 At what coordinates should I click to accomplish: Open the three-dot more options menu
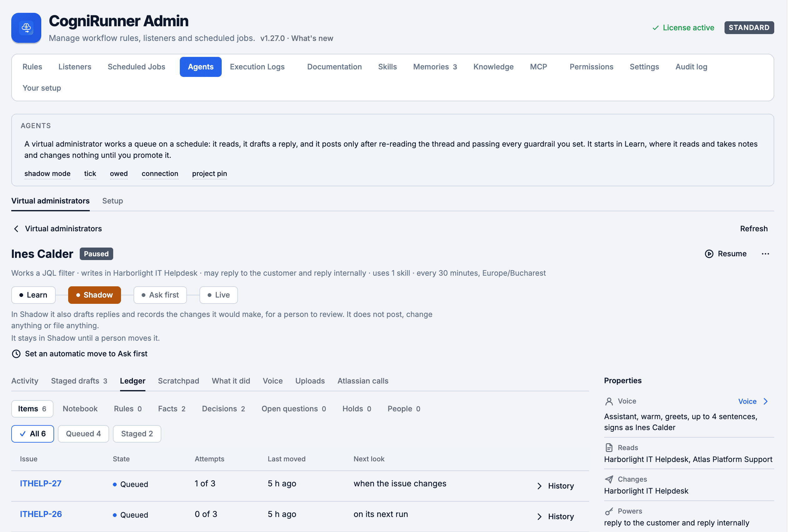pos(765,254)
